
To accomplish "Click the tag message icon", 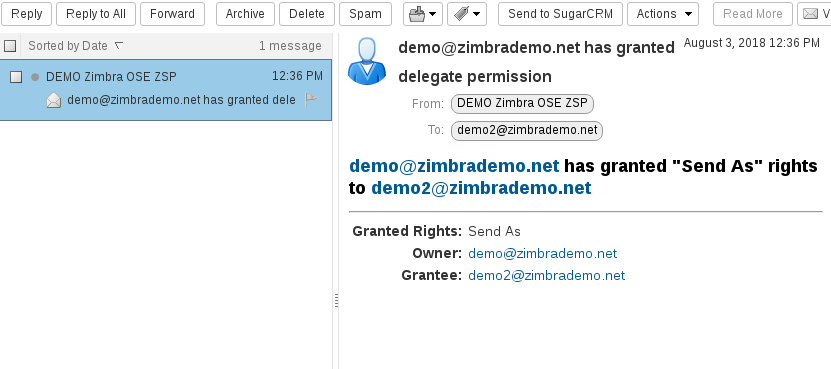I will pyautogui.click(x=461, y=14).
